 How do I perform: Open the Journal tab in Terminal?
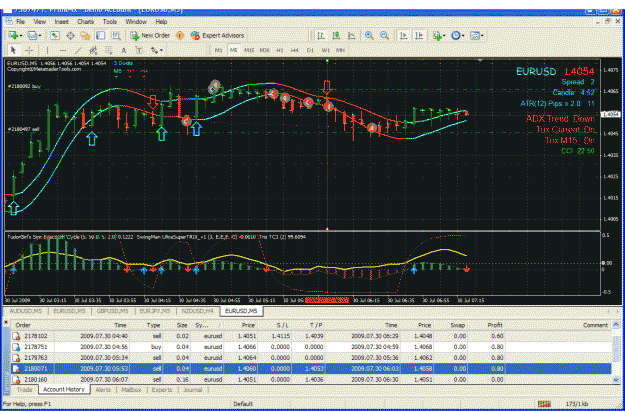click(193, 390)
